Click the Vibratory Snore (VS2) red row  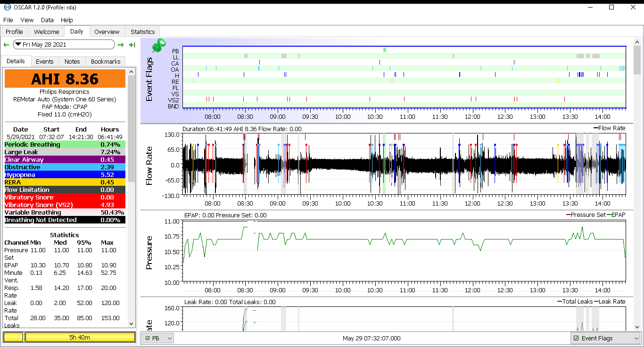[65, 205]
